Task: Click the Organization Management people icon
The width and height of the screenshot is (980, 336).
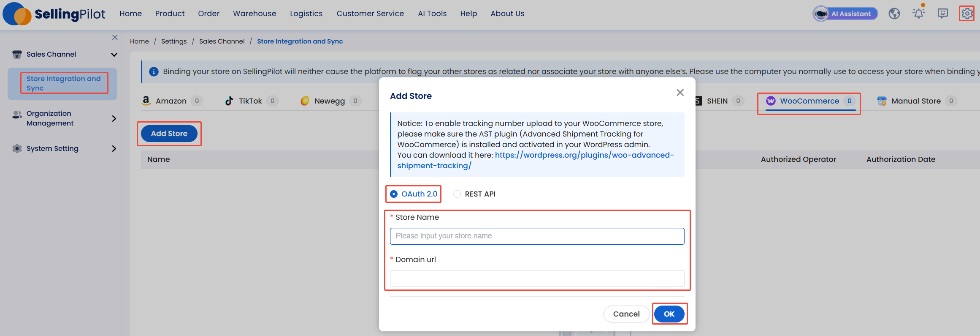Action: tap(17, 115)
